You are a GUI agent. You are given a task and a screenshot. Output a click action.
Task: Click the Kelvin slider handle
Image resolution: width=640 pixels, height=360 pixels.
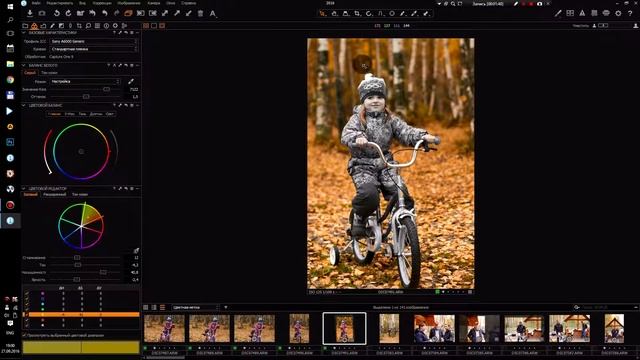point(107,89)
